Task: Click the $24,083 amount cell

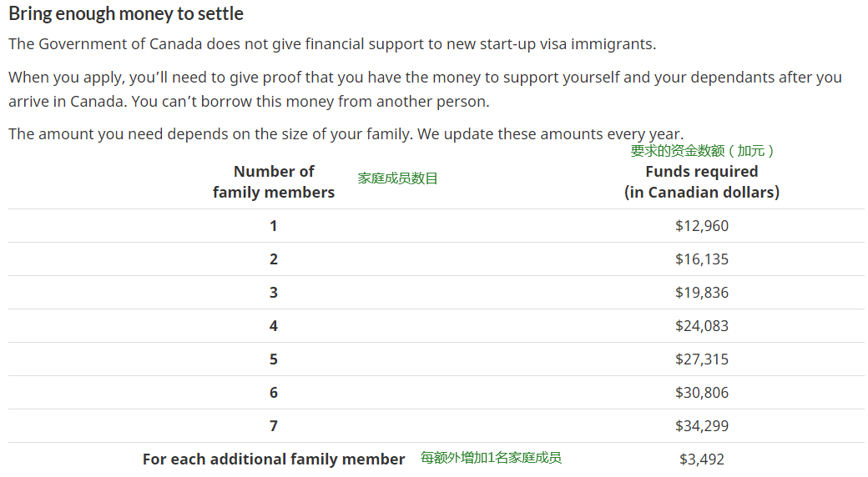Action: pyautogui.click(x=701, y=325)
